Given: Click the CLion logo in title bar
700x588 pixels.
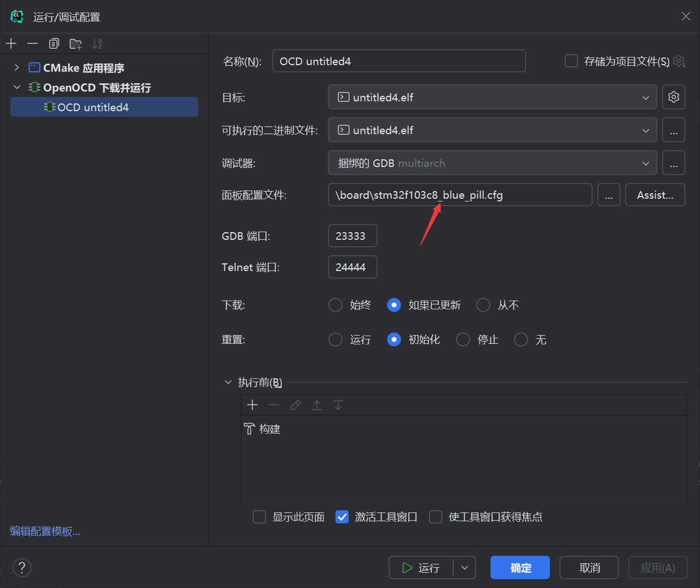Looking at the screenshot, I should click(17, 16).
